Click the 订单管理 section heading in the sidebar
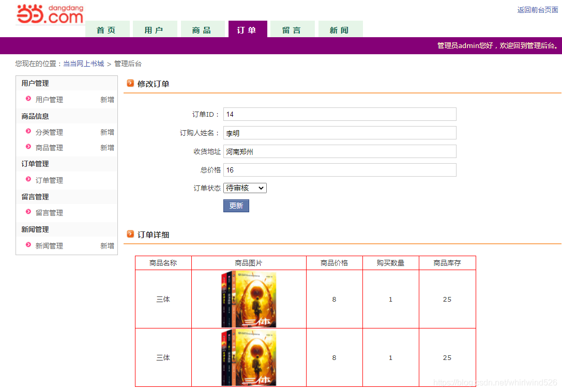The height and width of the screenshot is (392, 562). tap(35, 164)
